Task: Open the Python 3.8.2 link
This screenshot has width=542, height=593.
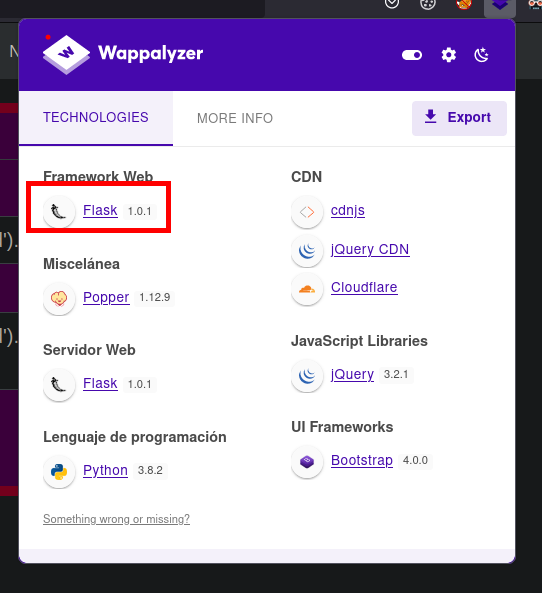Action: tap(105, 470)
